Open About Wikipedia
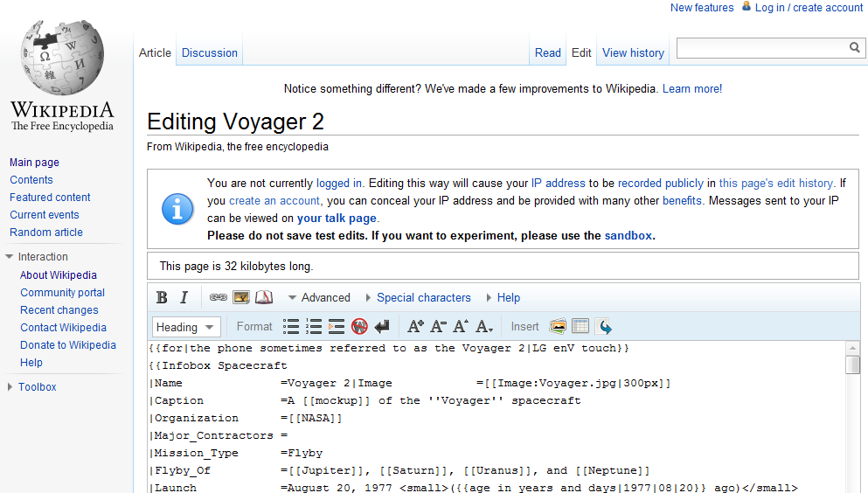This screenshot has width=868, height=493. tap(58, 275)
